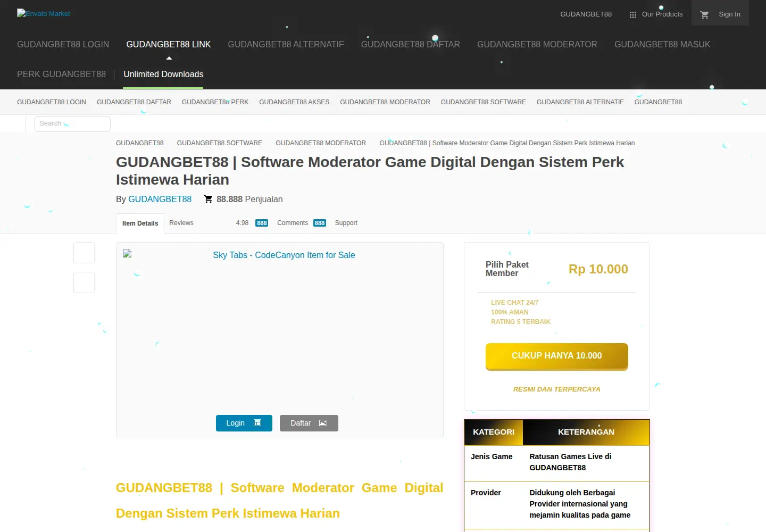Click the shopping cart icon in header

tap(705, 15)
